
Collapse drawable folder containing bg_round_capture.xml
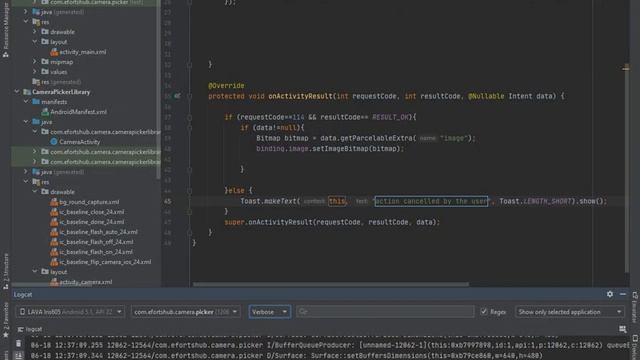tap(35, 191)
